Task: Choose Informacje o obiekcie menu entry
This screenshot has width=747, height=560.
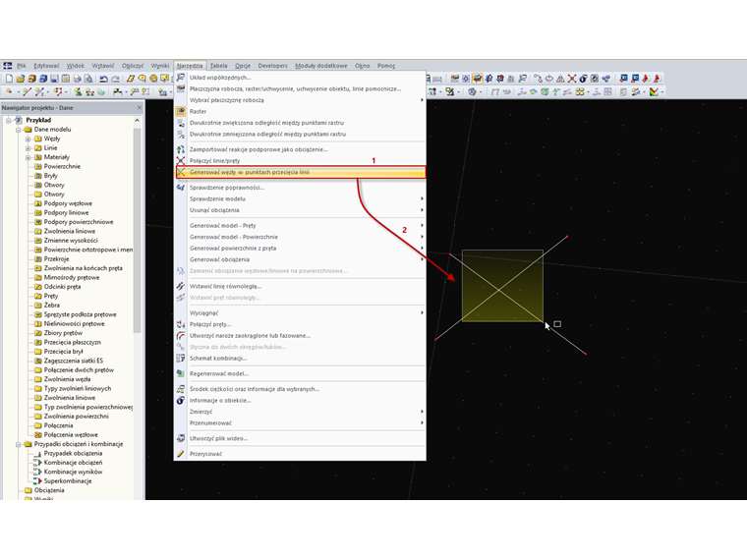Action: [x=301, y=400]
